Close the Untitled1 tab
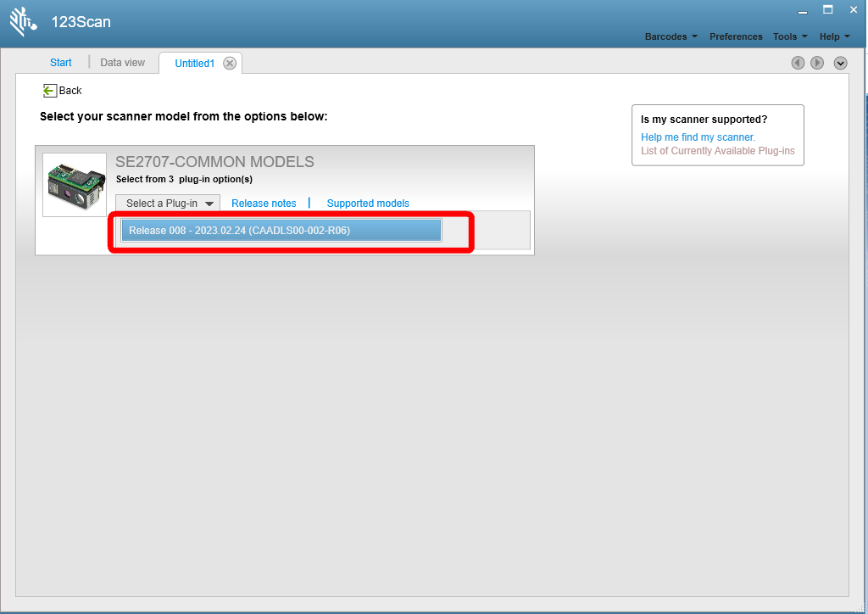The image size is (868, 614). tap(230, 63)
